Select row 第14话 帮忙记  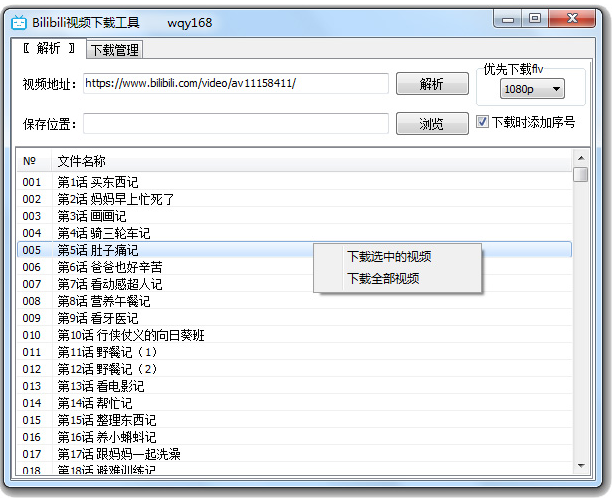pos(294,403)
